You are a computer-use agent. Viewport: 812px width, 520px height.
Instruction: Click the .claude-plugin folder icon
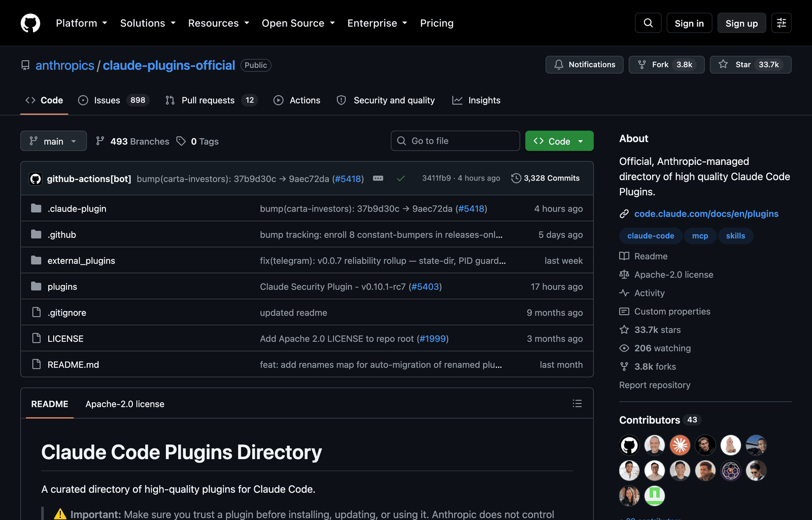tap(36, 209)
